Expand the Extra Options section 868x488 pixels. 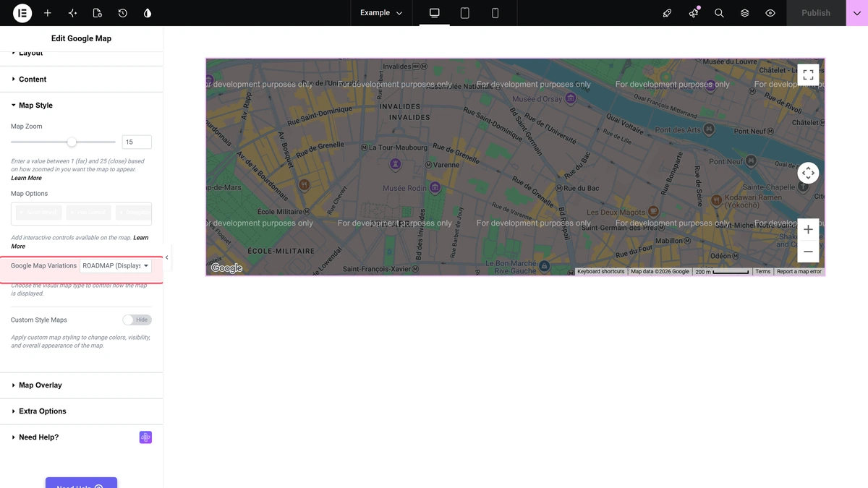coord(82,411)
